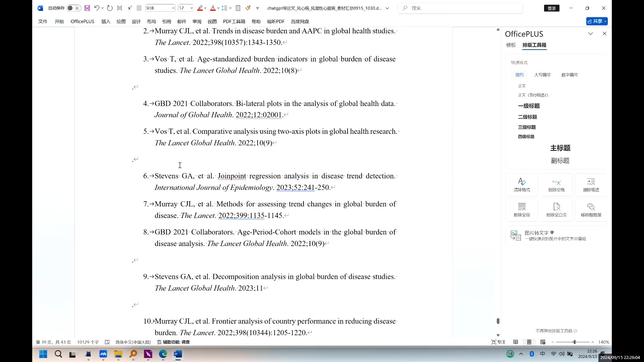The image size is (644, 362).
Task: Expand the document title dropdown chevron
Action: tap(387, 8)
